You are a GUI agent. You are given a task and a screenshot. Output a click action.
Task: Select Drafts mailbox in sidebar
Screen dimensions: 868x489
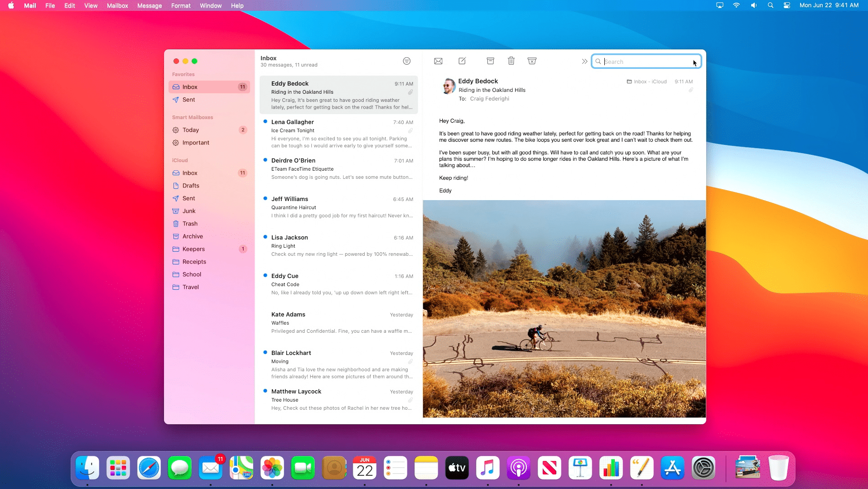click(x=191, y=186)
